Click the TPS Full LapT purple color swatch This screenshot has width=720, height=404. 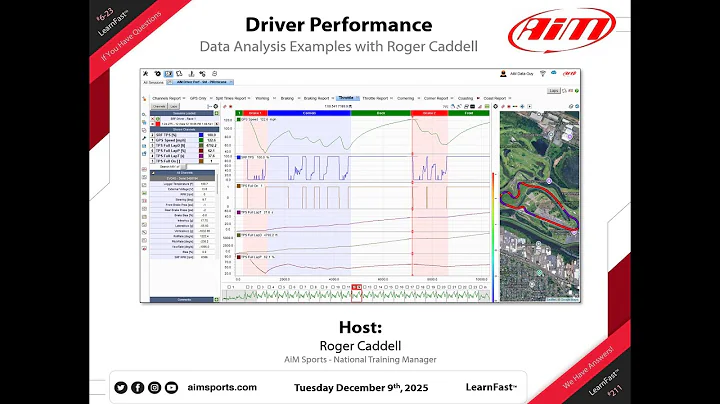201,156
